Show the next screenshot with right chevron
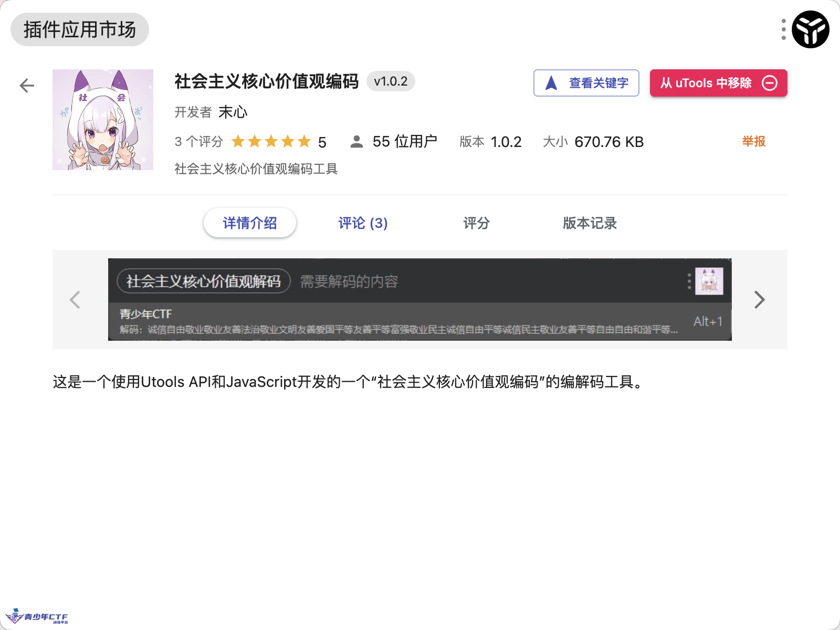Image resolution: width=840 pixels, height=630 pixels. tap(759, 300)
